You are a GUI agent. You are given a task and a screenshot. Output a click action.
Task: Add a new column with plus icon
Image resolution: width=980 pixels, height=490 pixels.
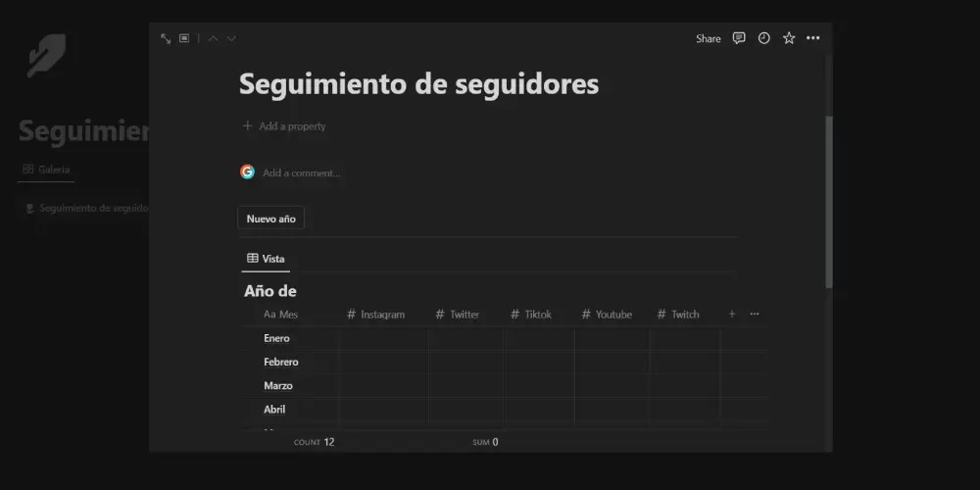tap(731, 315)
